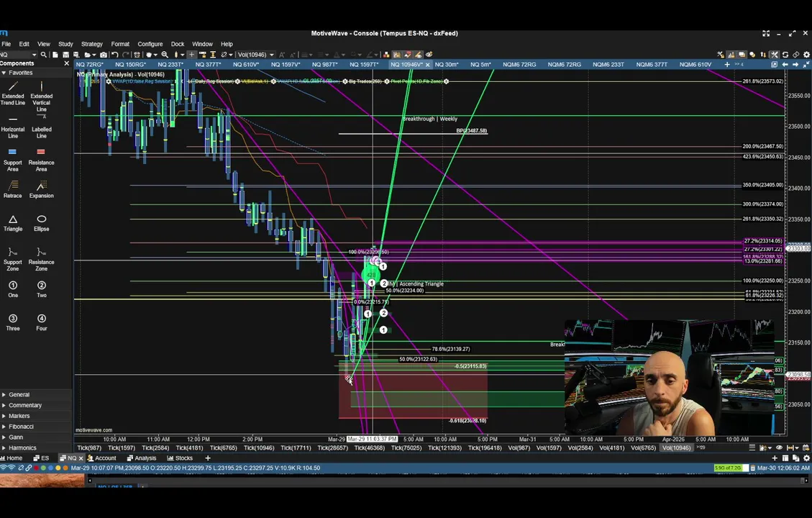Toggle the eye visibility icon in main toolbar
Viewport: 812px width, 518px height.
click(429, 55)
